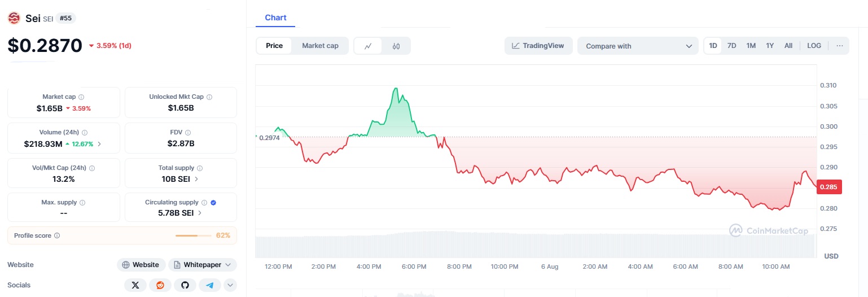Screen dimensions: 868x297
Task: Click the $2.87B FDV value
Action: pyautogui.click(x=181, y=143)
